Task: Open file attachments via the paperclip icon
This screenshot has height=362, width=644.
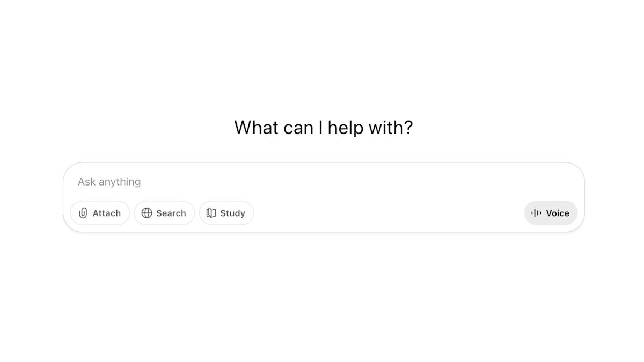Action: (x=83, y=213)
